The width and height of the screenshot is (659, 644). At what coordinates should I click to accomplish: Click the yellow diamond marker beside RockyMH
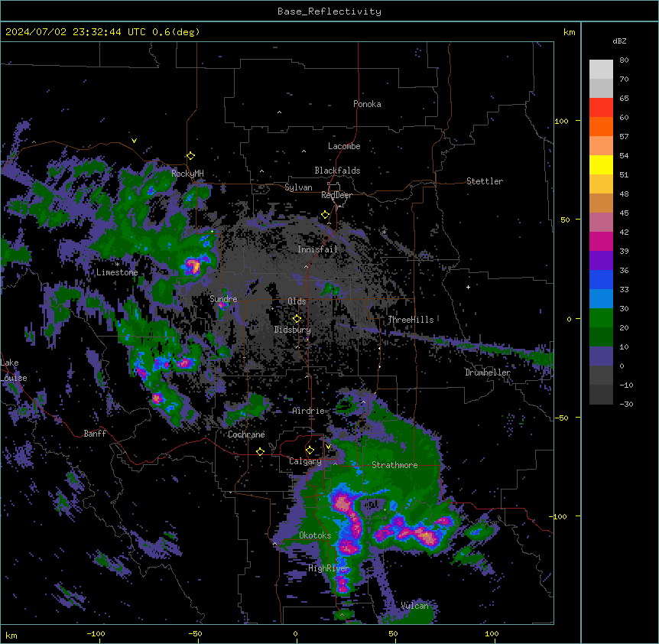pyautogui.click(x=190, y=156)
